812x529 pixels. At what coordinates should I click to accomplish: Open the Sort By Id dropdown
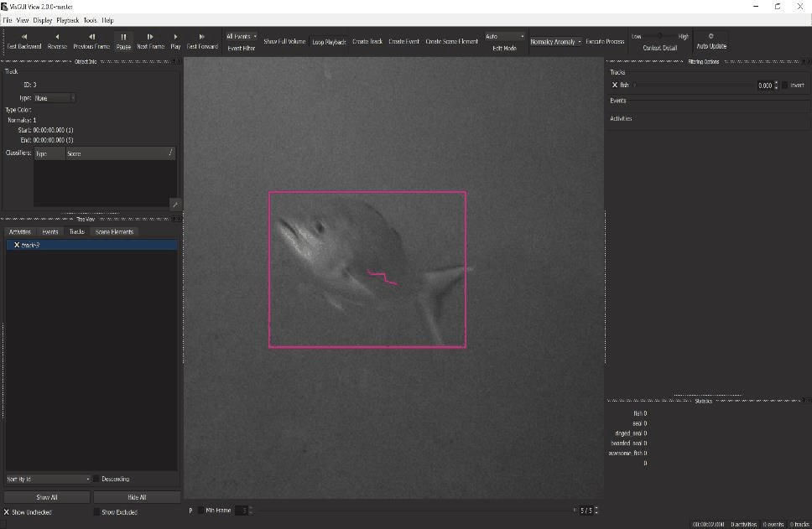point(48,479)
